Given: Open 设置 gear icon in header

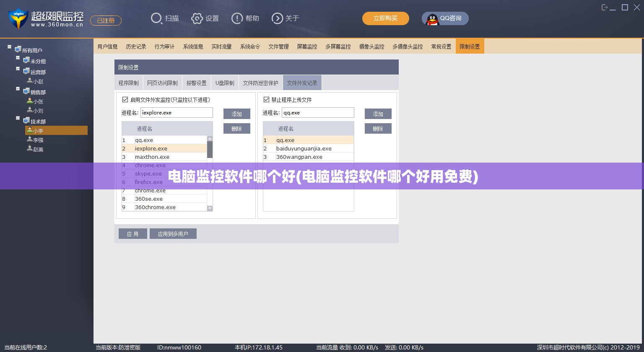Looking at the screenshot, I should point(197,18).
